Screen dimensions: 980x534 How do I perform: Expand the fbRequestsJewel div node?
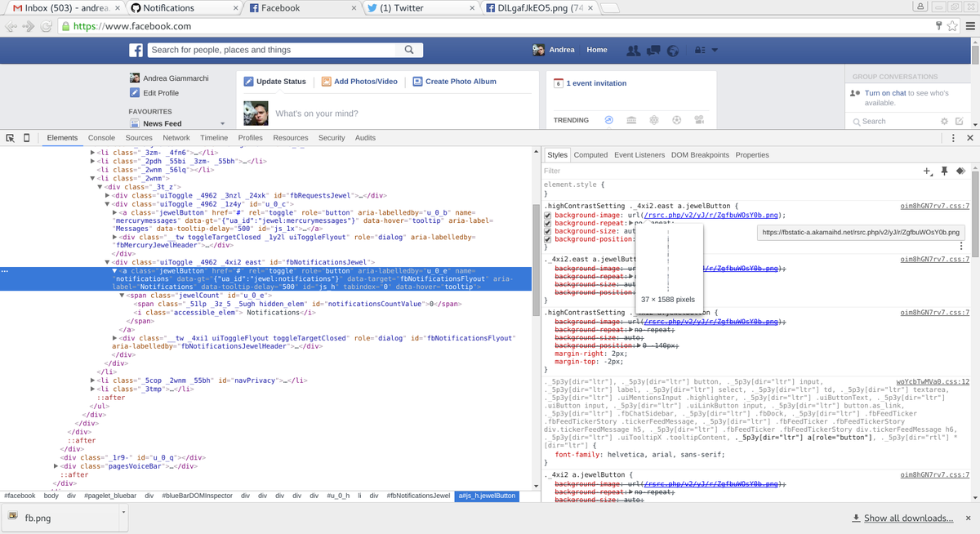[108, 195]
